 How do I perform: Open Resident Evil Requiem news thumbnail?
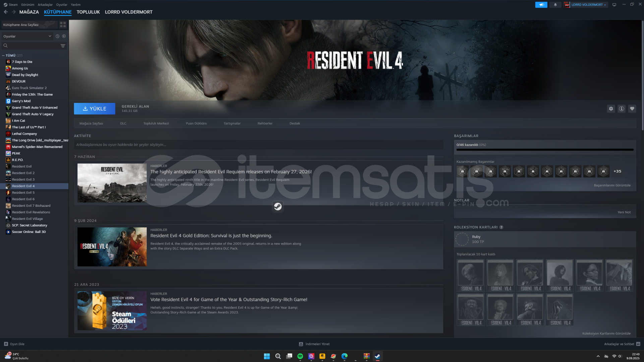[112, 183]
